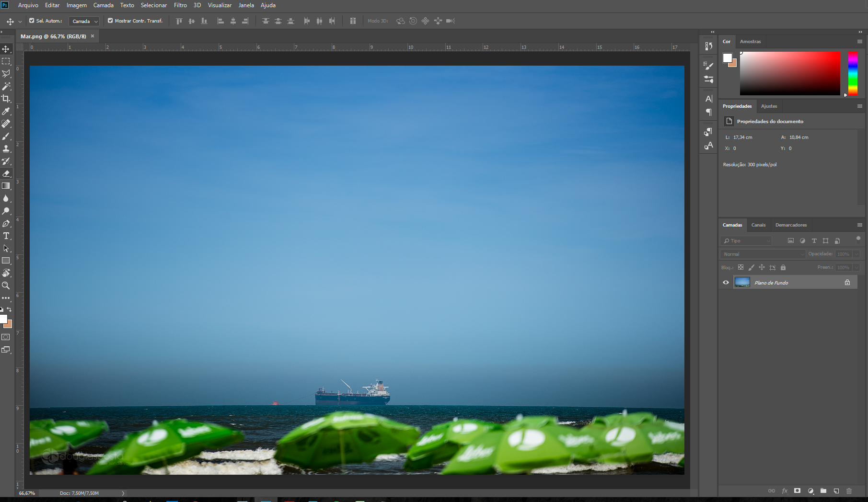Select the Zoom tool
Screen dimensions: 868x502
click(x=6, y=285)
